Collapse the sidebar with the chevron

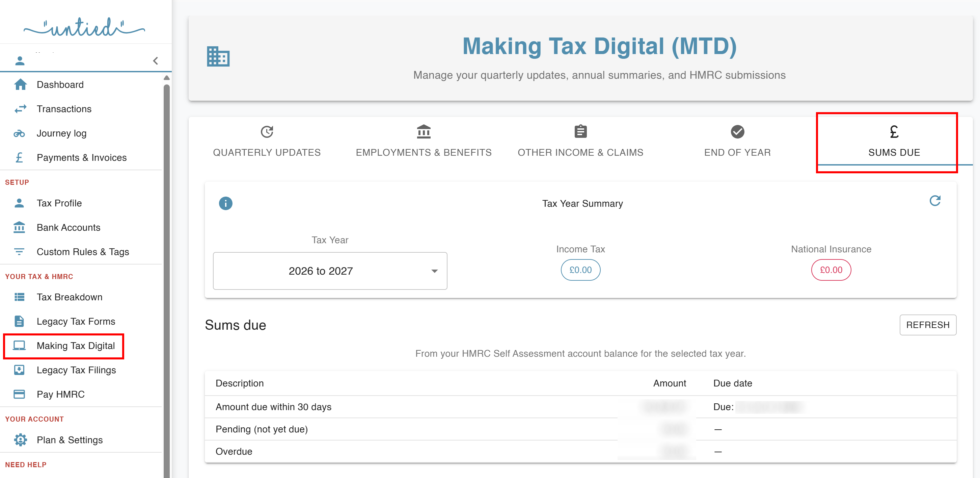(x=156, y=61)
